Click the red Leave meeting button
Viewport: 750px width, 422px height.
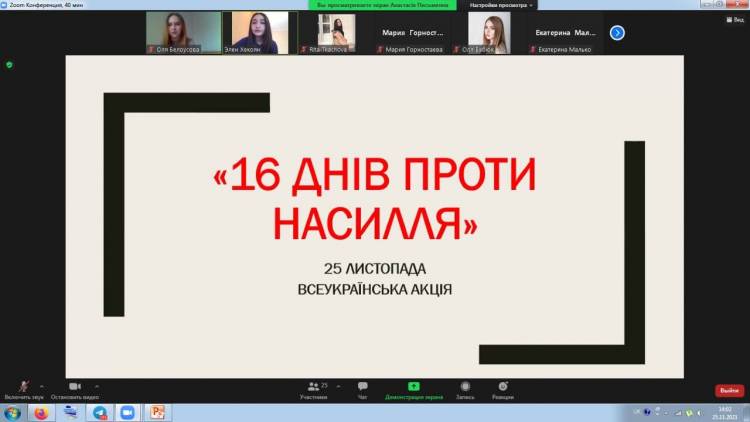click(x=729, y=390)
